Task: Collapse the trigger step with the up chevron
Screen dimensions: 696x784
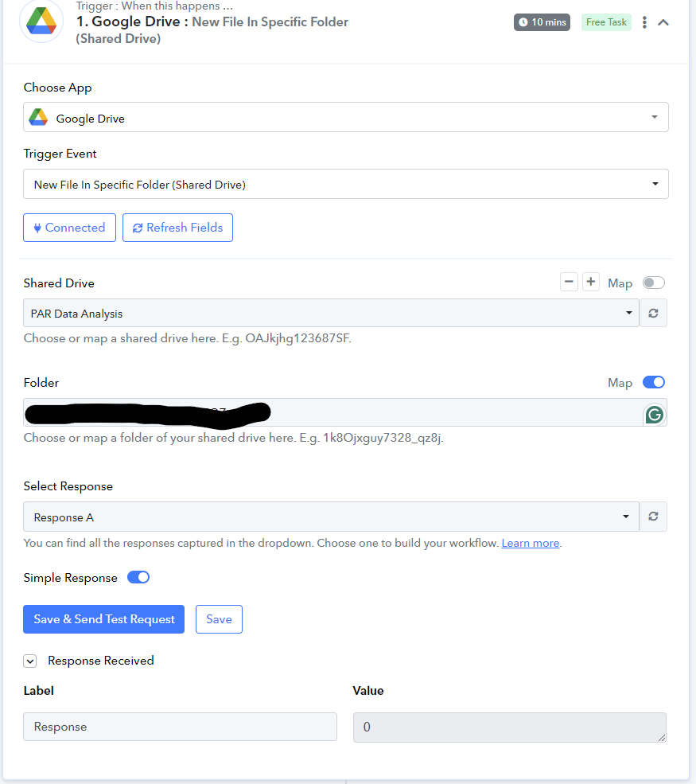Action: pyautogui.click(x=663, y=22)
